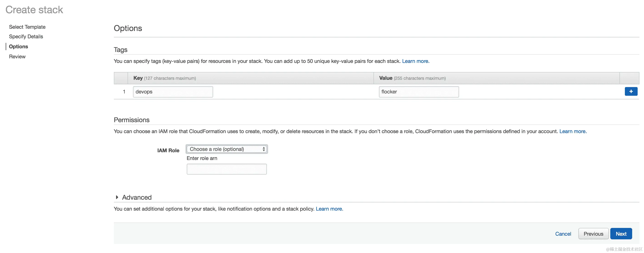Go to Select Template step
Viewport: 644px width, 253px height.
coord(27,27)
